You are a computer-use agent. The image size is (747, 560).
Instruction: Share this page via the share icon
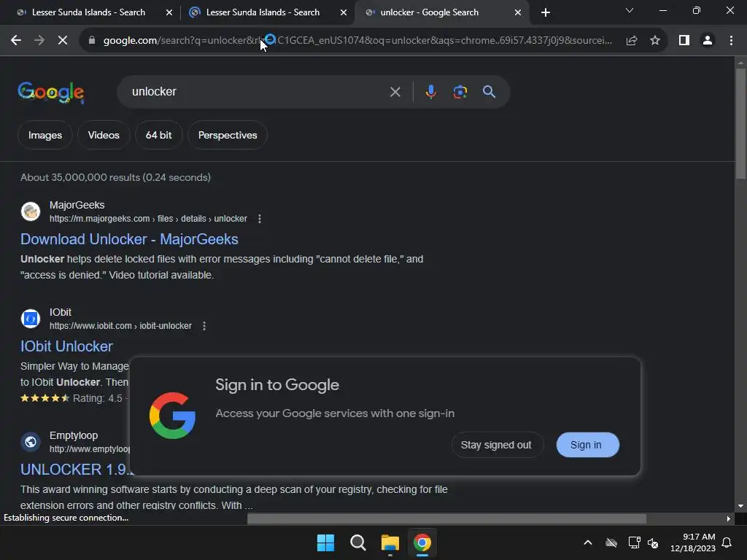click(x=632, y=41)
